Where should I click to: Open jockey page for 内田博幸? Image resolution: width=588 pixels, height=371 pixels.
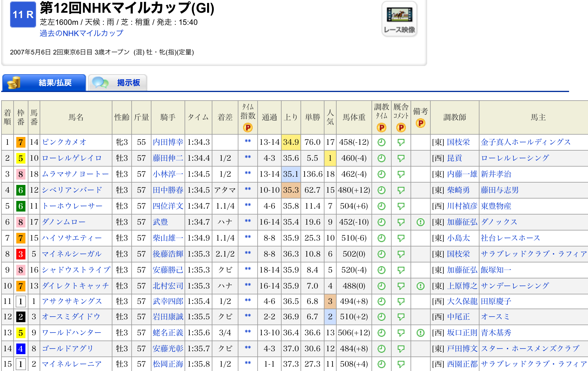coord(168,142)
